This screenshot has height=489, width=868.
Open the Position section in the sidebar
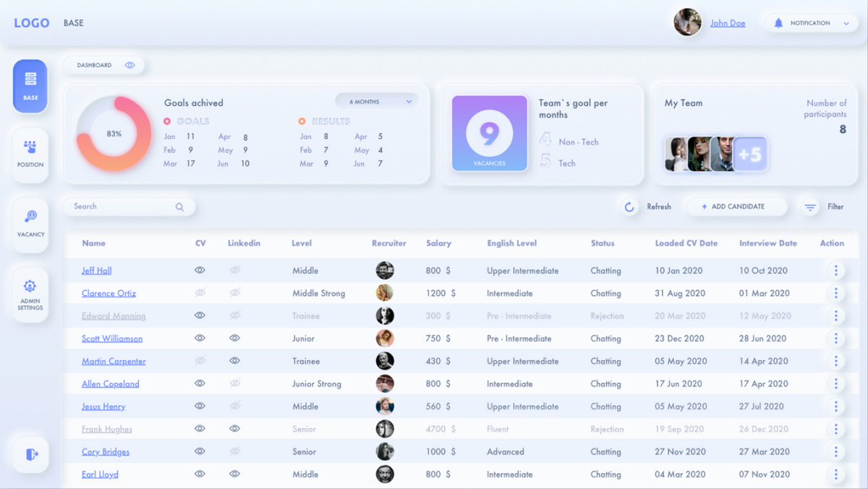(30, 154)
